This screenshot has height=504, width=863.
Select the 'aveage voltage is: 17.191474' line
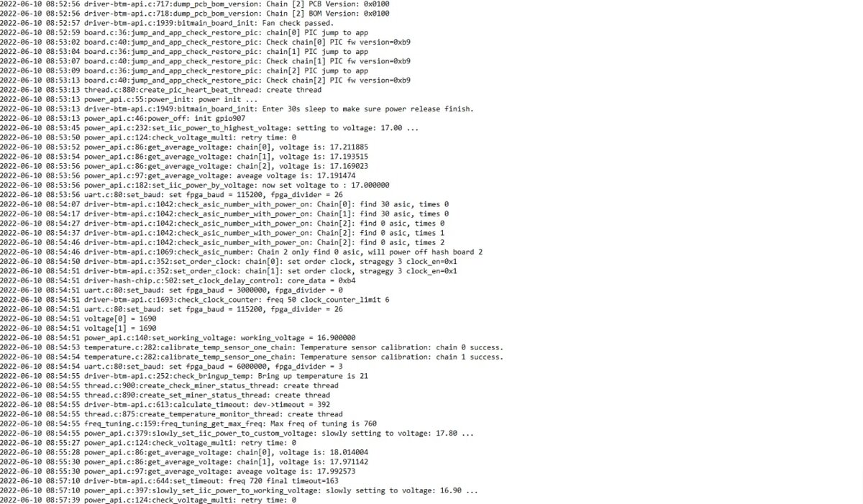[188, 175]
